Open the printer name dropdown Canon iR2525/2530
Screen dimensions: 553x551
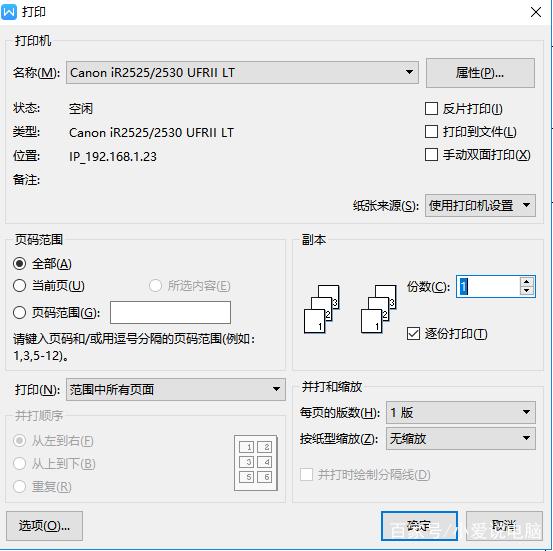coord(242,73)
